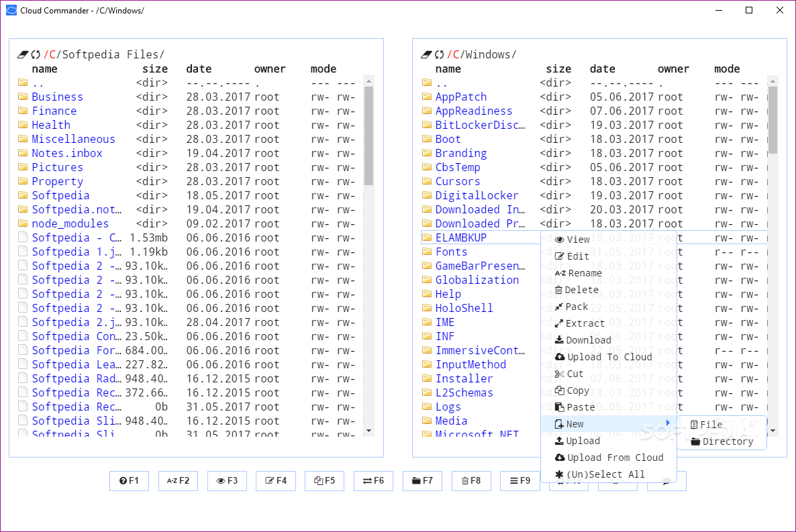Click the F1 help button
This screenshot has height=532, width=796.
tap(129, 481)
